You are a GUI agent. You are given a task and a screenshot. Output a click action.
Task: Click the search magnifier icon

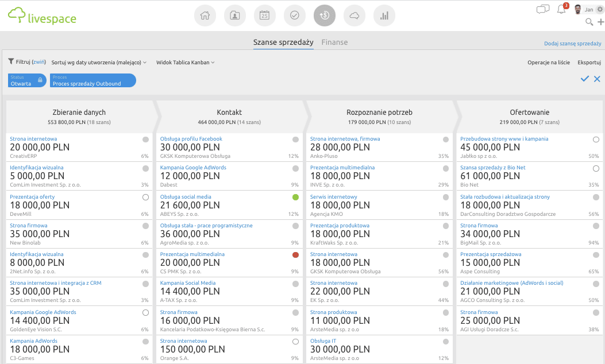[x=589, y=22]
